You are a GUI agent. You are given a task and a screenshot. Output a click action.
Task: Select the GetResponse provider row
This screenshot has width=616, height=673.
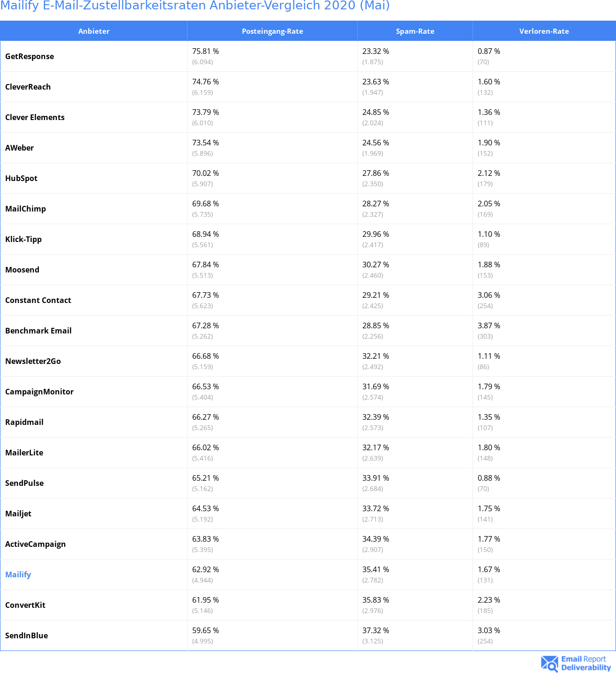[308, 56]
